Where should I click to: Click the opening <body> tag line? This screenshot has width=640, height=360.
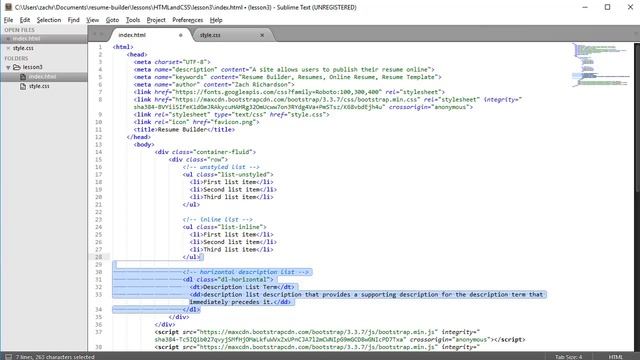144,144
